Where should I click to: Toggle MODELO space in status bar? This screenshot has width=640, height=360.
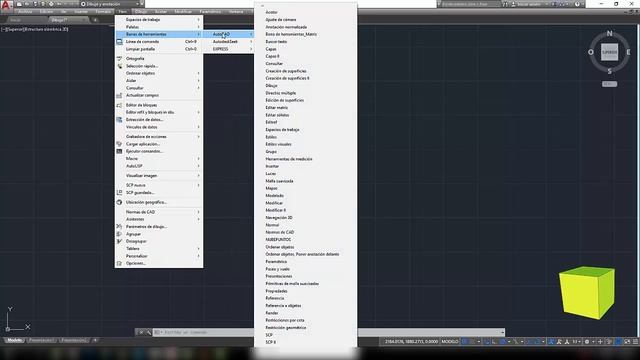point(450,342)
